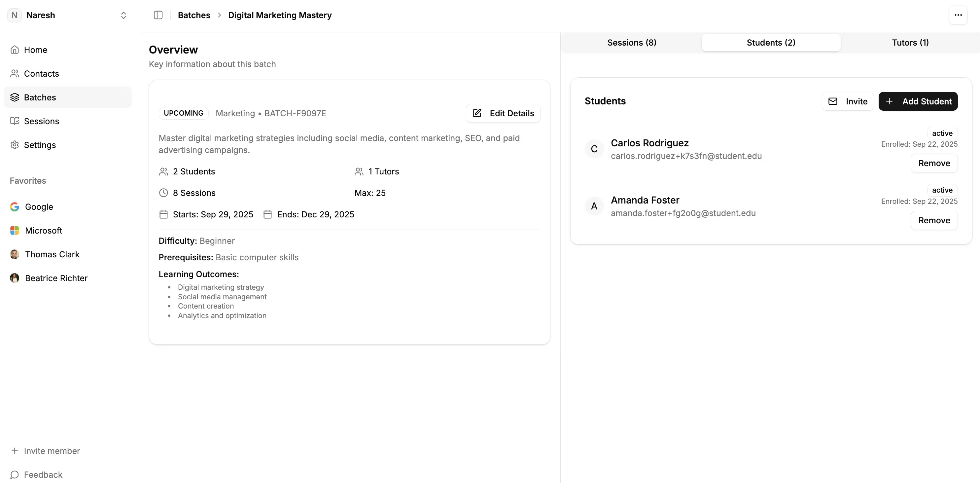Image resolution: width=980 pixels, height=483 pixels.
Task: Click the Invite students button
Action: pyautogui.click(x=848, y=101)
